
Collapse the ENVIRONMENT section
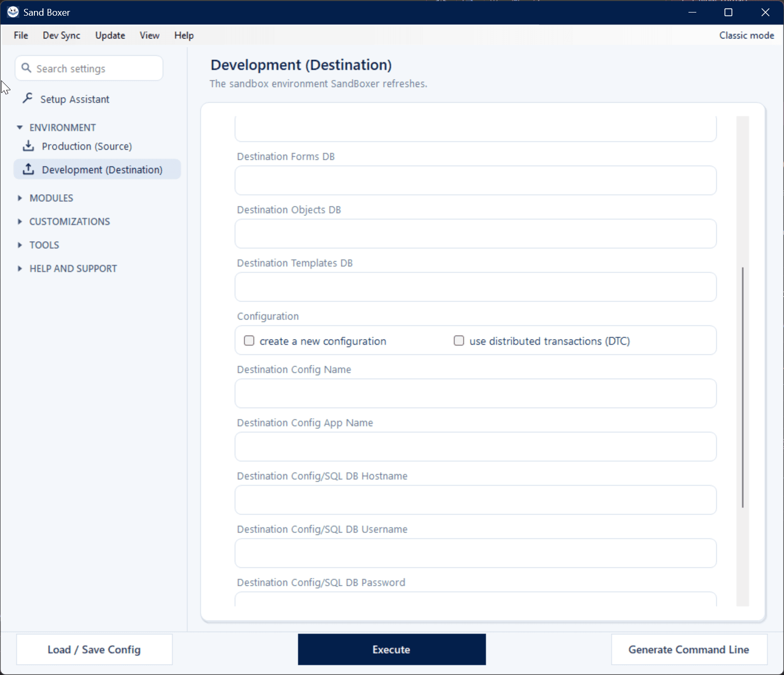coord(20,127)
